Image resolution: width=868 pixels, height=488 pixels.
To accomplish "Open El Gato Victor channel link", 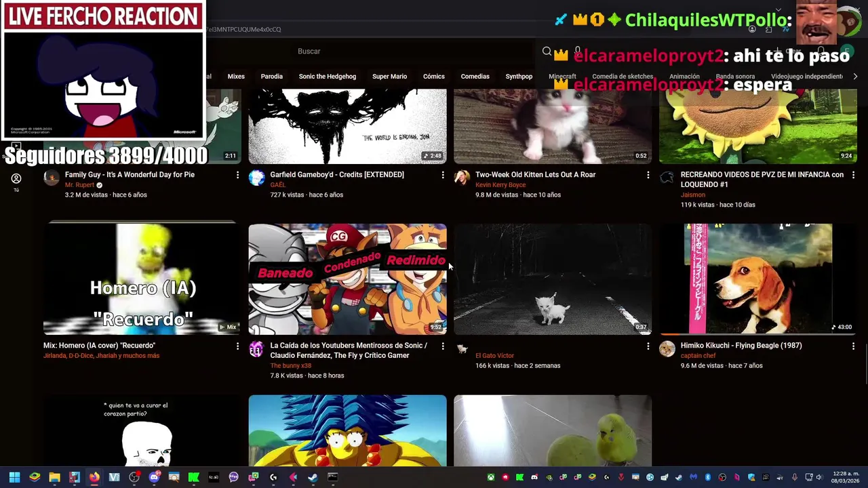I will [494, 356].
